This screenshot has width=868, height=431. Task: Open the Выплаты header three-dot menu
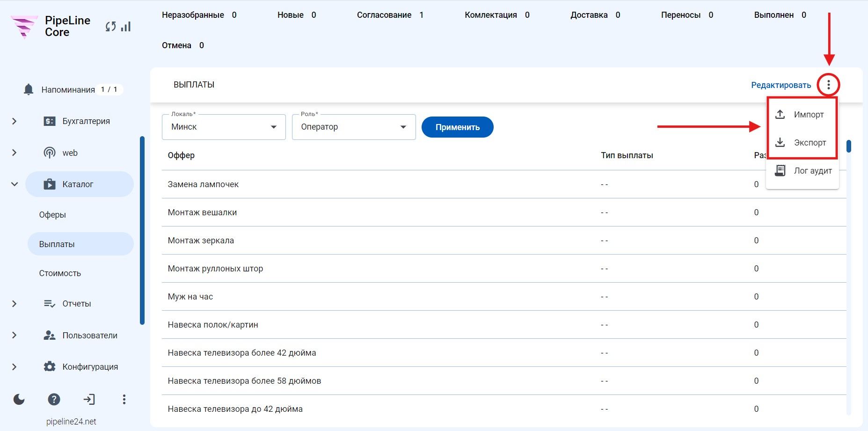coord(829,85)
